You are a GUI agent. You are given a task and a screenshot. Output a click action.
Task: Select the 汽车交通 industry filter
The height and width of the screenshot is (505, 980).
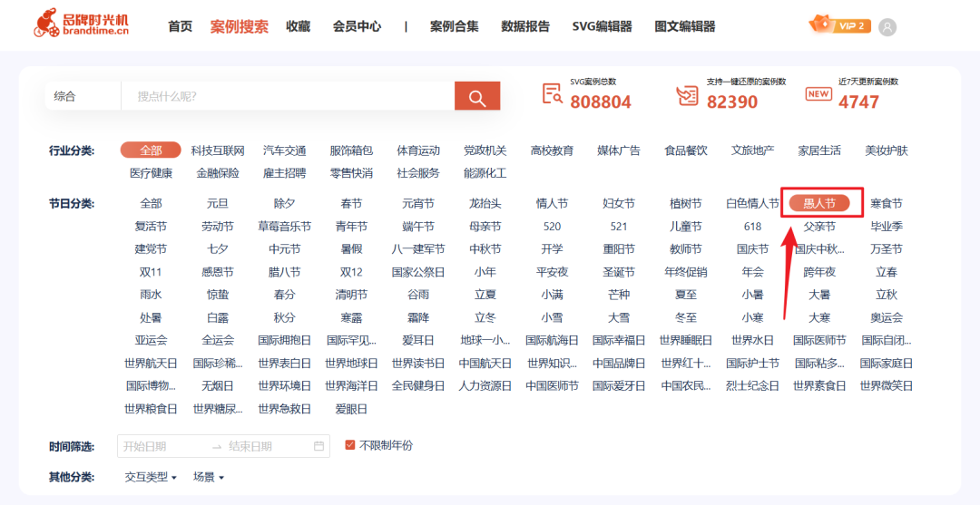(x=285, y=151)
